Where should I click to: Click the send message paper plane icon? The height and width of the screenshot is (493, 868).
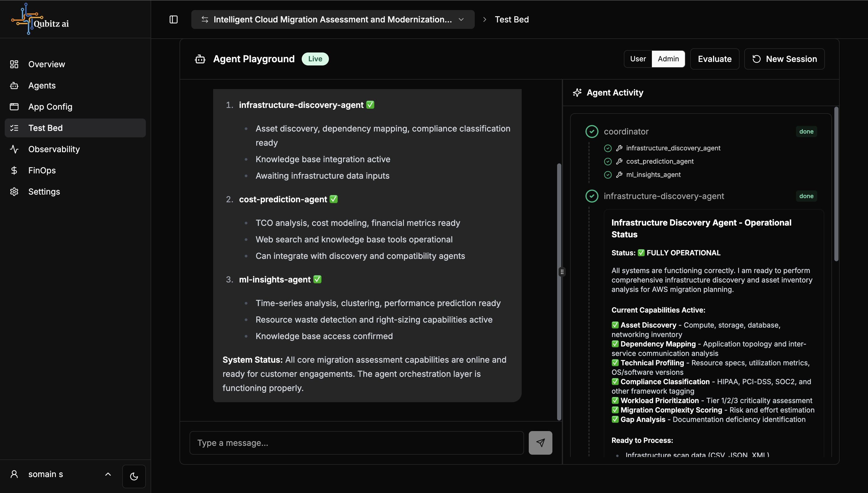(x=540, y=443)
